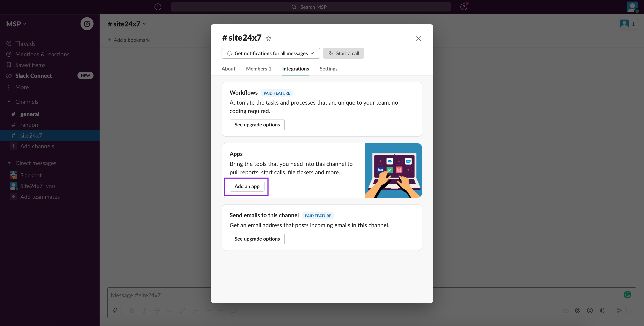Image resolution: width=644 pixels, height=326 pixels.
Task: Click the Search MSP field
Action: [310, 7]
